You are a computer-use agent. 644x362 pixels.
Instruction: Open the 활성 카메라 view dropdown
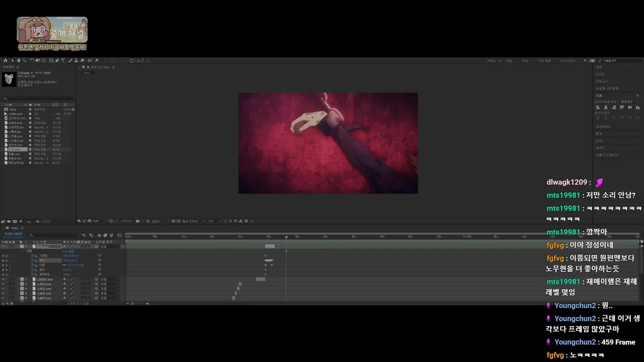coord(194,221)
